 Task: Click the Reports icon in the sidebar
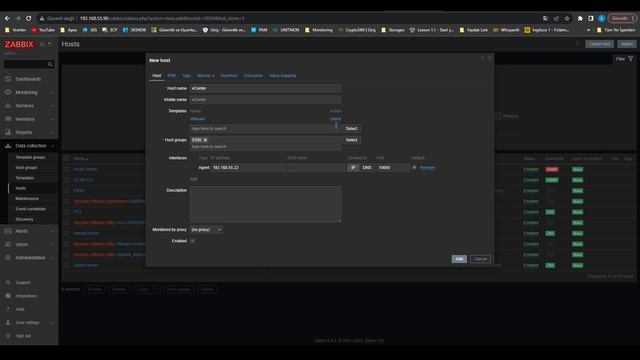[8, 132]
